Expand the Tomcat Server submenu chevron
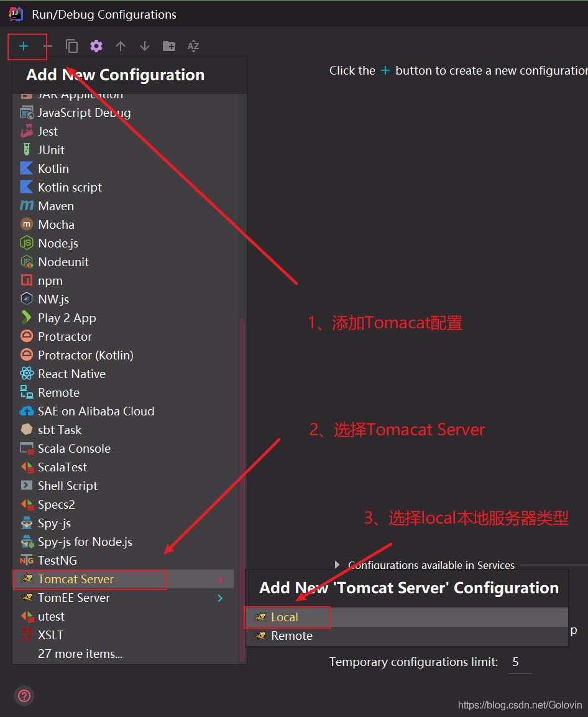 coord(221,580)
